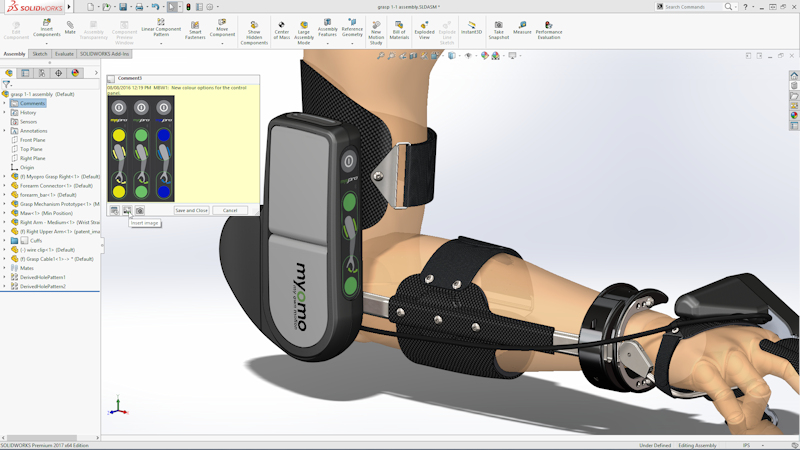
Task: Expand the History node
Action: pyautogui.click(x=5, y=112)
